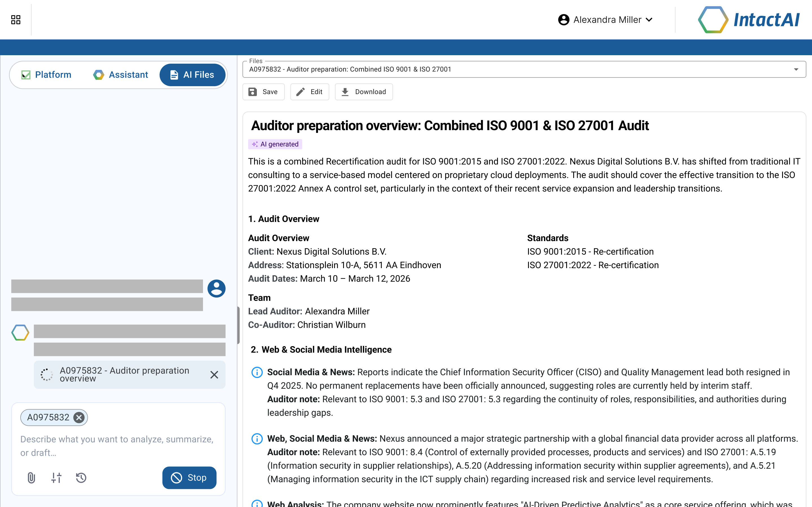This screenshot has width=812, height=507.
Task: Download the auditor preparation document
Action: (364, 92)
